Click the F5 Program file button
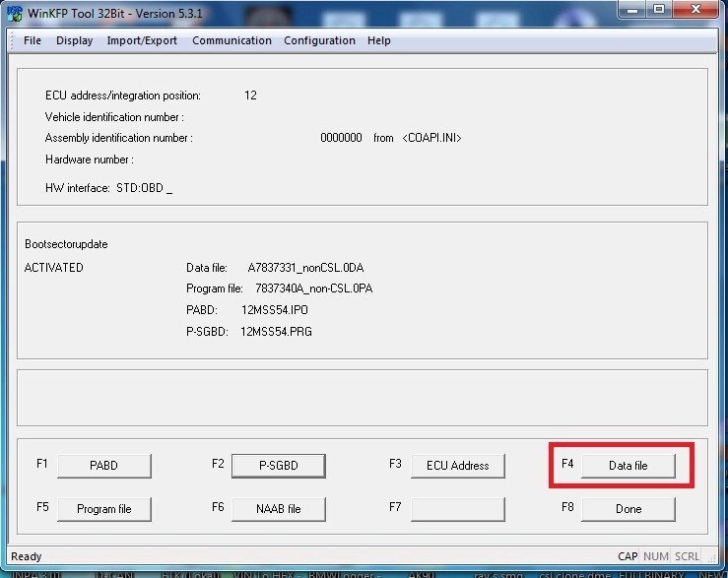 click(103, 509)
